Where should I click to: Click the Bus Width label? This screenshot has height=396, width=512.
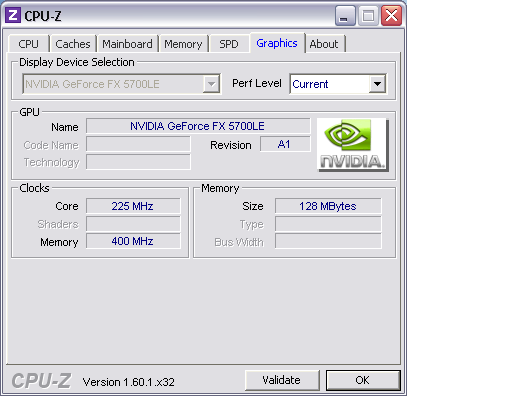[239, 242]
